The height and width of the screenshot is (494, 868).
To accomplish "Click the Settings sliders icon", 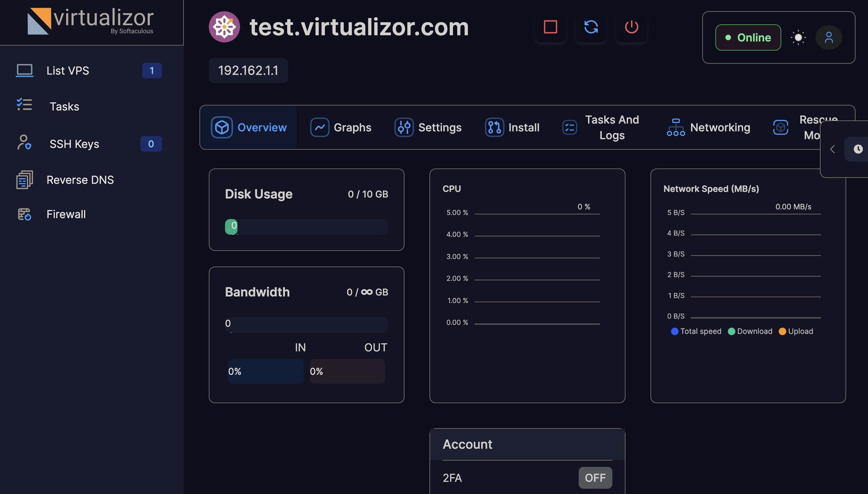I will click(x=404, y=127).
